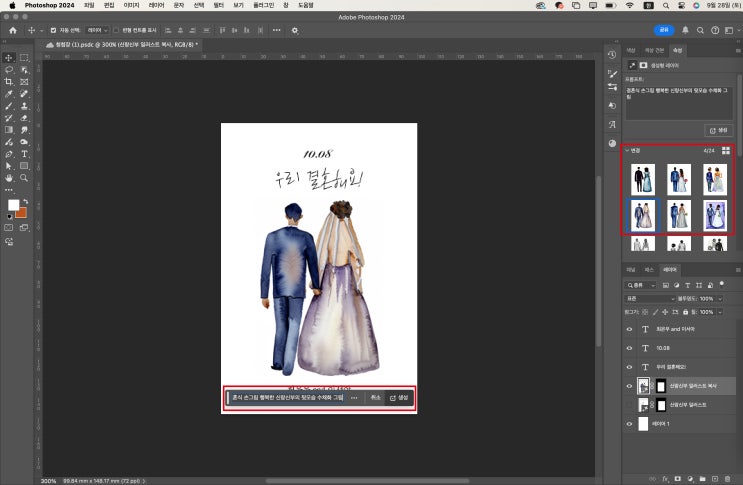Hide the 10.08 text layer
Image resolution: width=743 pixels, height=485 pixels.
pyautogui.click(x=629, y=348)
